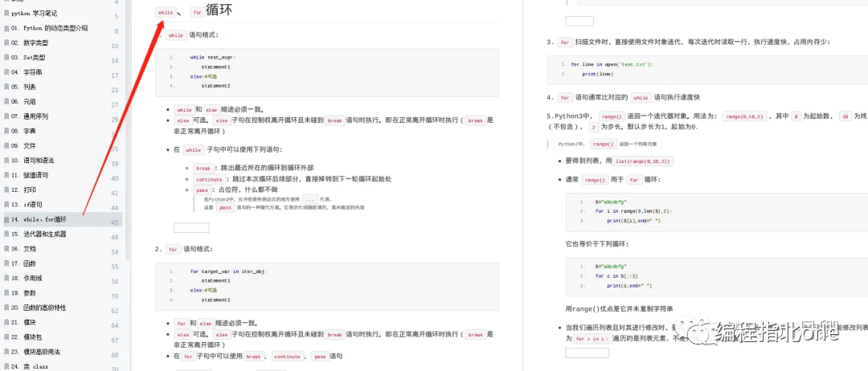Click text 用range()优点是它并未复制字符串
868x371 pixels.
coord(619,308)
